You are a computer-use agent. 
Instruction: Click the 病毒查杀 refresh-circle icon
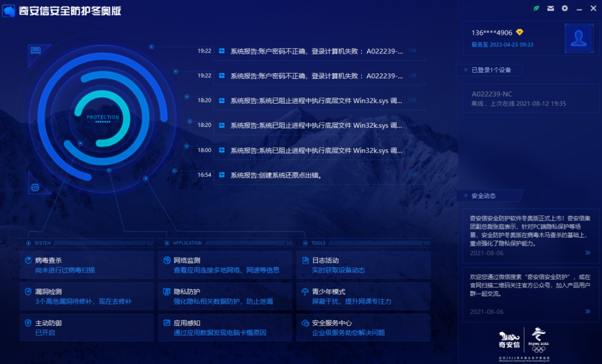pyautogui.click(x=28, y=261)
